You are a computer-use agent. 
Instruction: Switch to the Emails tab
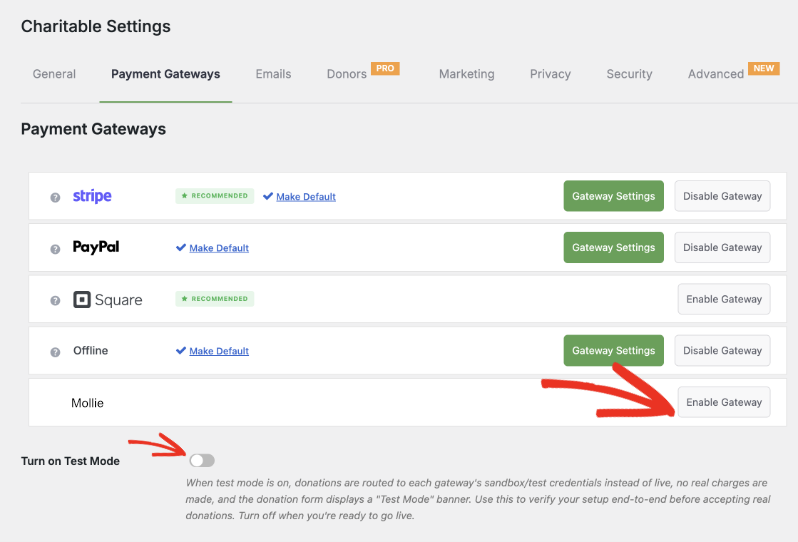[x=273, y=74]
